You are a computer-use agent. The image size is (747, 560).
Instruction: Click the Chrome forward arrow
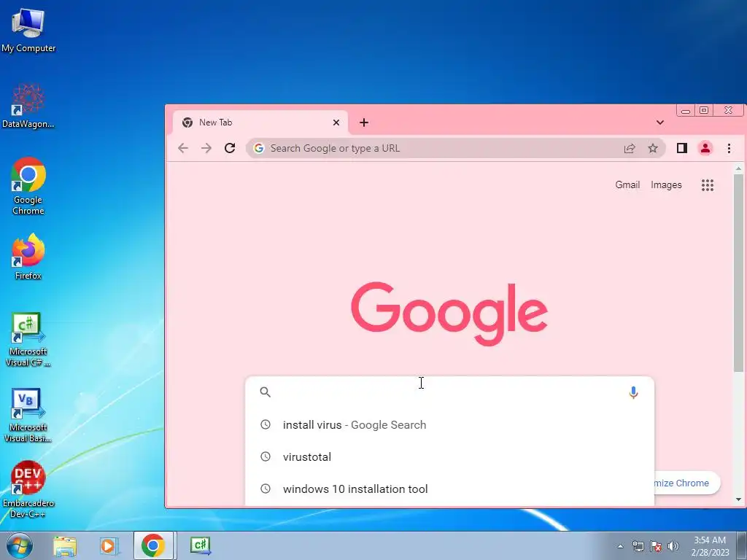point(206,148)
